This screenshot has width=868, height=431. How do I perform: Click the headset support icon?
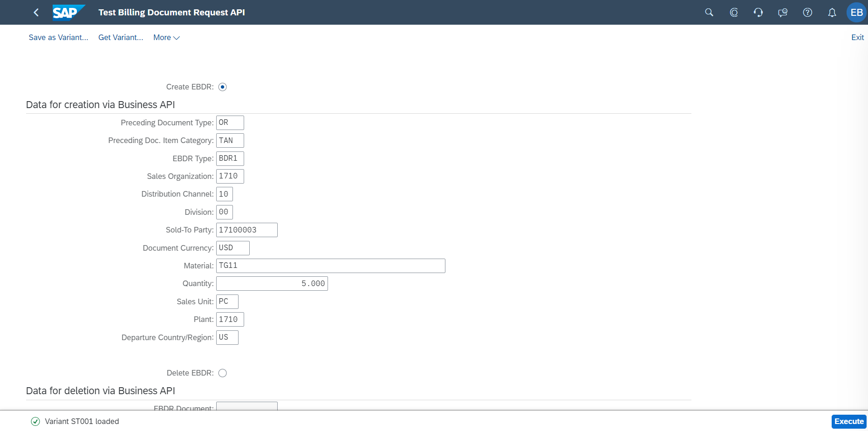758,13
